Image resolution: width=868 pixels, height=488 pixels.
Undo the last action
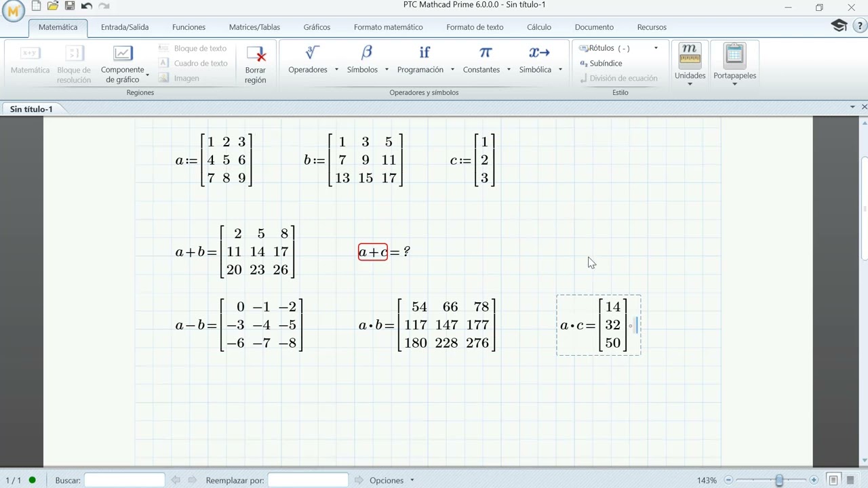87,6
